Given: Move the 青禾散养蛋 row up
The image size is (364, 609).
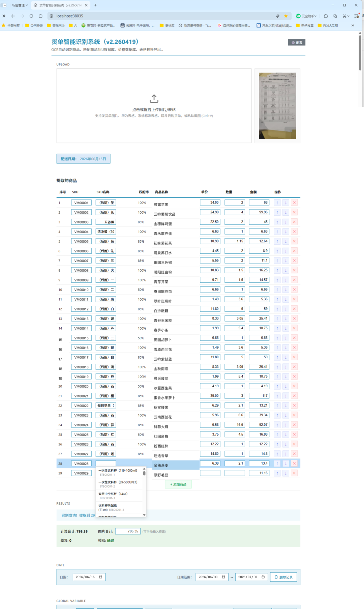Looking at the screenshot, I should [277, 232].
